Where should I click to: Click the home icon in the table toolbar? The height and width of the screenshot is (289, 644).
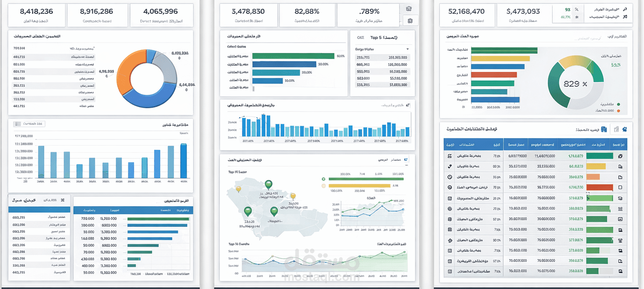click(x=624, y=129)
